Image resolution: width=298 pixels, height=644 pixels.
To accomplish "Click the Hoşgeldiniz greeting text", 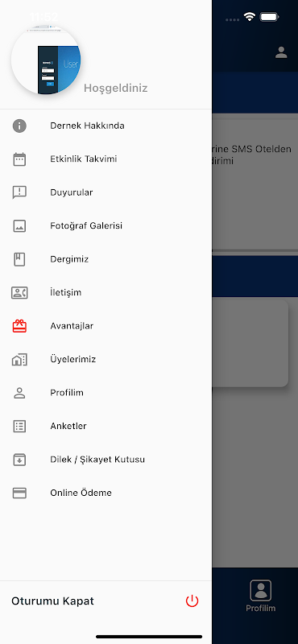I will [115, 89].
